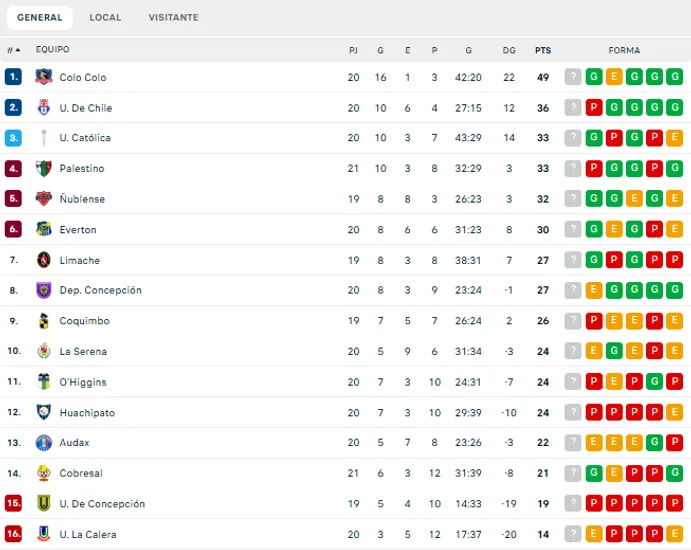Click Colo Colo's orange E form badge
The image size is (691, 550).
(614, 77)
